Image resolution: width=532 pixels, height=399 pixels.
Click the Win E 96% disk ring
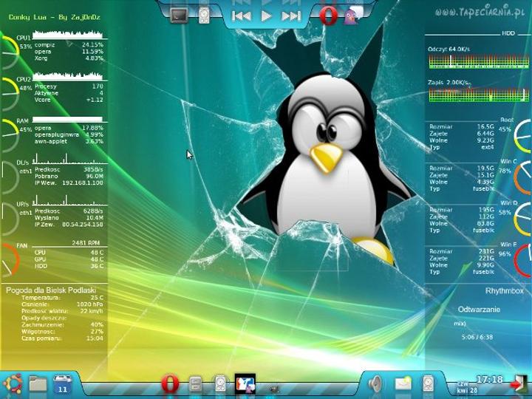pyautogui.click(x=522, y=261)
